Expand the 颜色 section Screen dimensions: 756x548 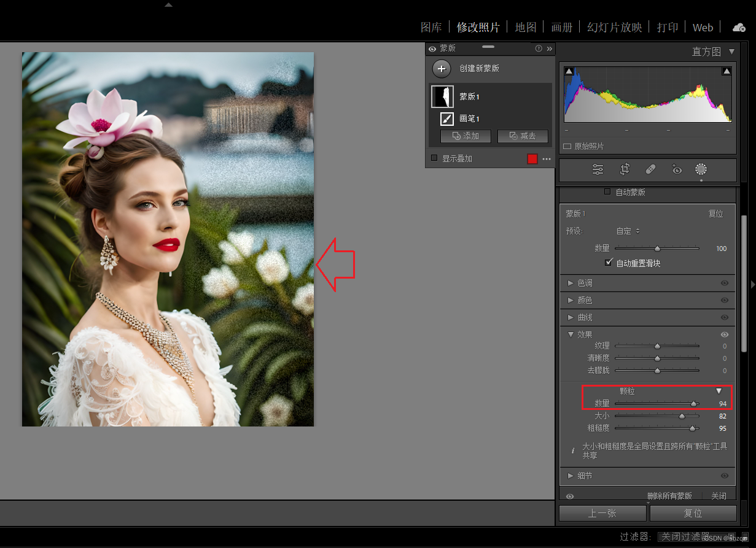point(571,300)
